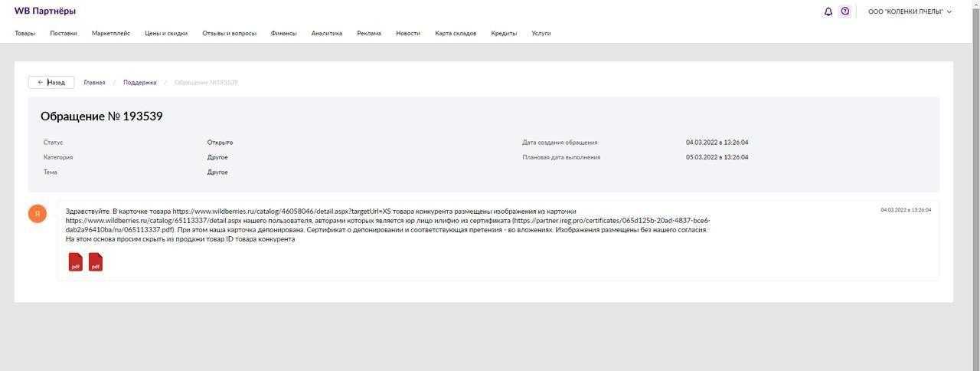Screen dimensions: 980x371
Task: Open the Поддержка breadcrumb link
Action: tap(139, 83)
